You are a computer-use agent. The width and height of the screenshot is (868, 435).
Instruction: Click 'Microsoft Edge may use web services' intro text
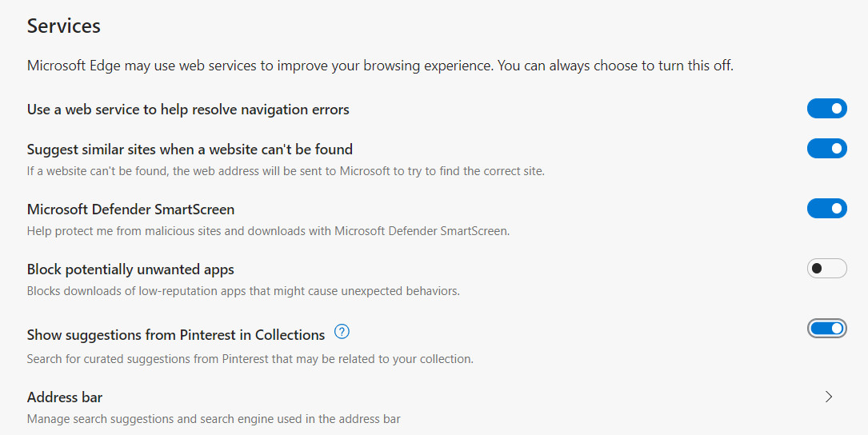point(380,66)
